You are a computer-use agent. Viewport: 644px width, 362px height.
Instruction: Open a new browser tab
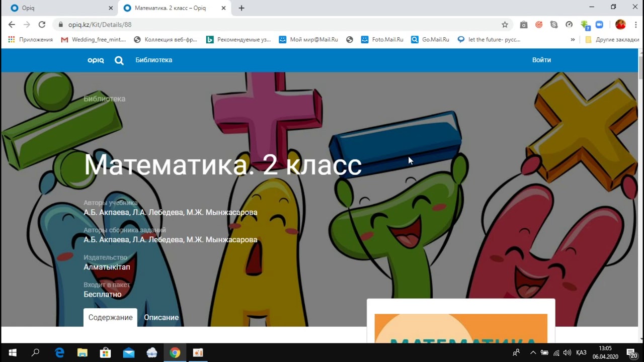[x=242, y=8]
